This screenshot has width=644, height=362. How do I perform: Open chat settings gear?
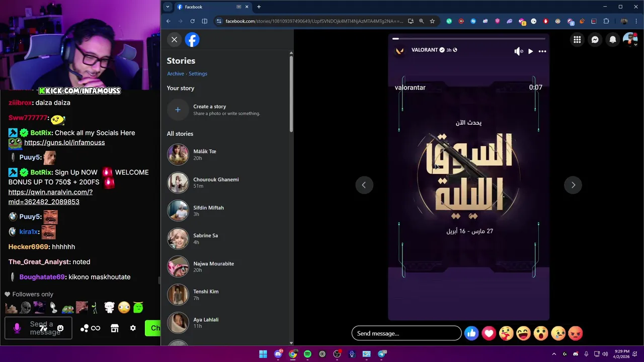coord(133,328)
